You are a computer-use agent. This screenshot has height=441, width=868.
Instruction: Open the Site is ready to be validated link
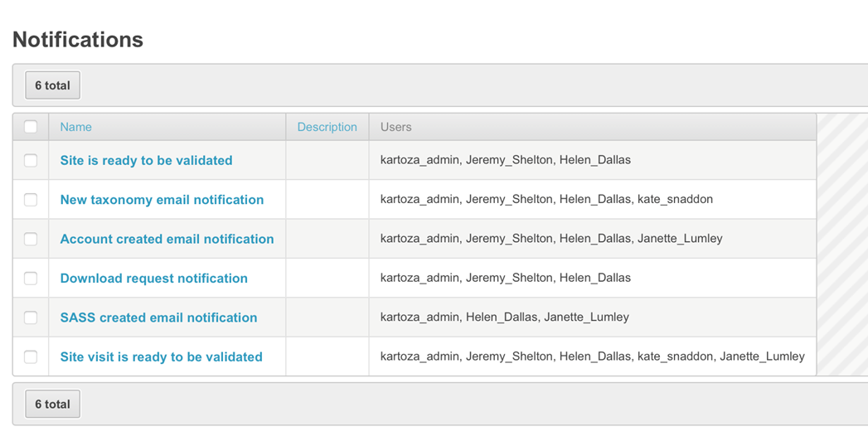click(146, 161)
